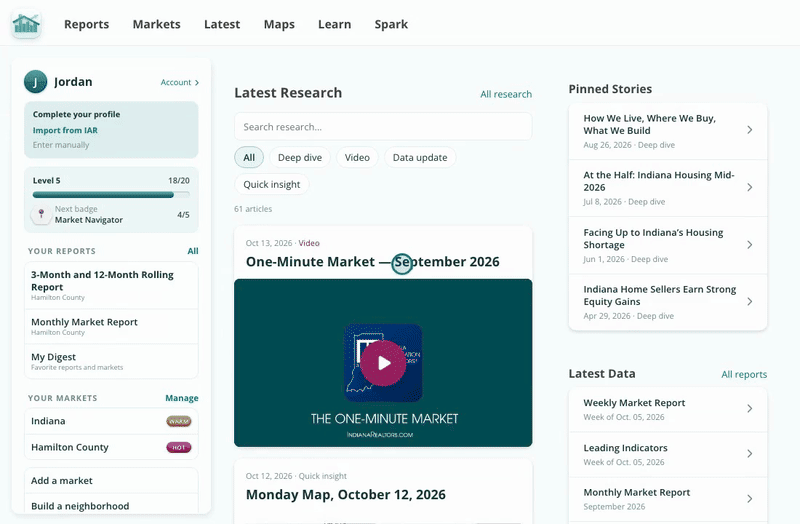
Task: Select the Video filter chip
Action: pos(357,157)
